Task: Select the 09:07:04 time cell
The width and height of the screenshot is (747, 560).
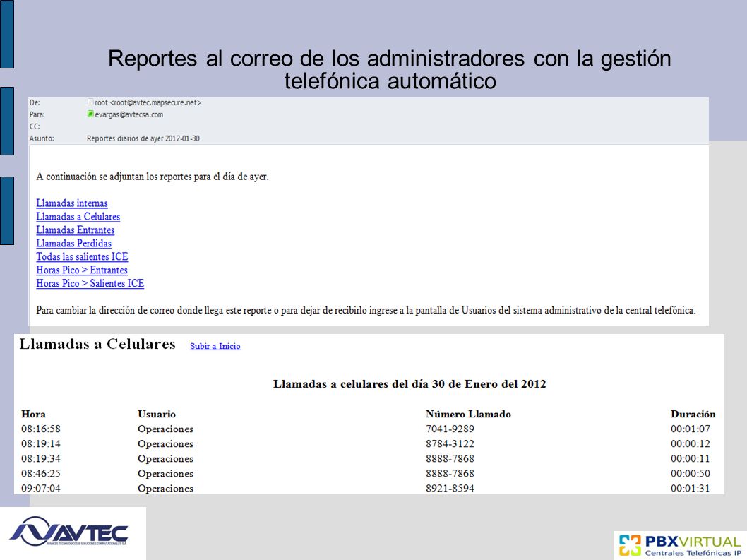Action: coord(41,488)
